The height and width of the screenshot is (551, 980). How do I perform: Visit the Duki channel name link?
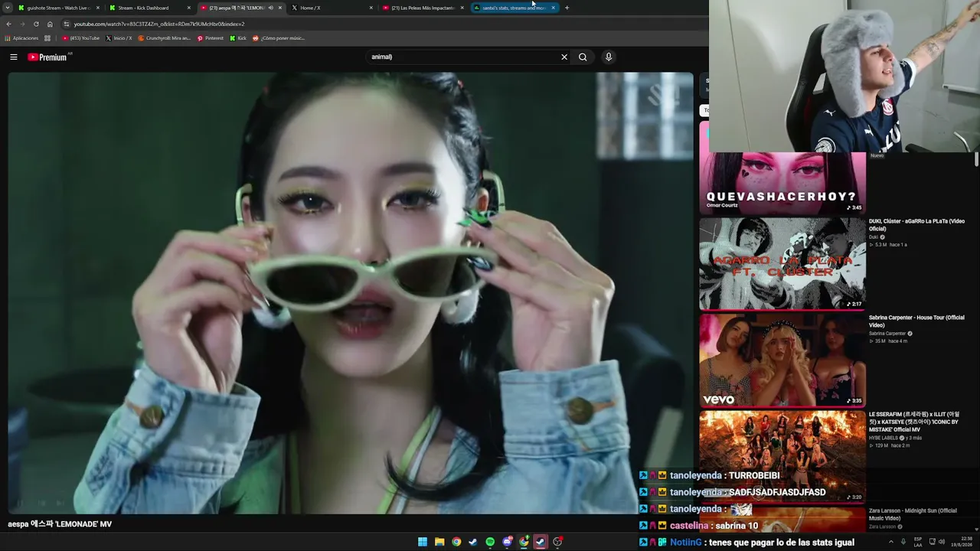pyautogui.click(x=874, y=237)
